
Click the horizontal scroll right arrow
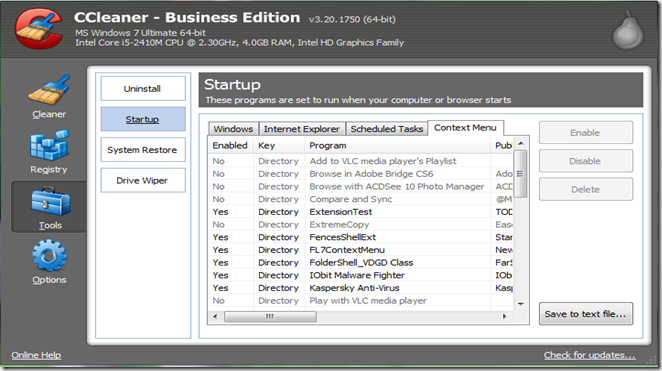[x=504, y=316]
